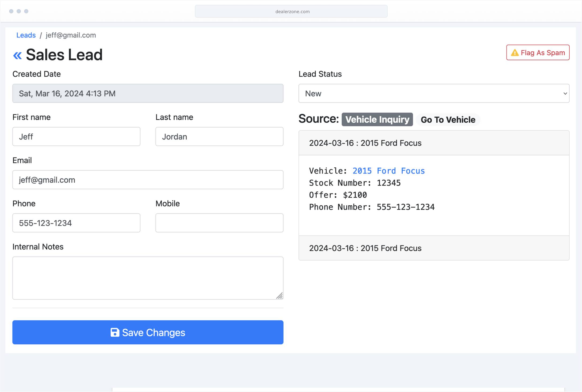Click the Internal Notes resize handle
The width and height of the screenshot is (582, 392).
pyautogui.click(x=279, y=296)
